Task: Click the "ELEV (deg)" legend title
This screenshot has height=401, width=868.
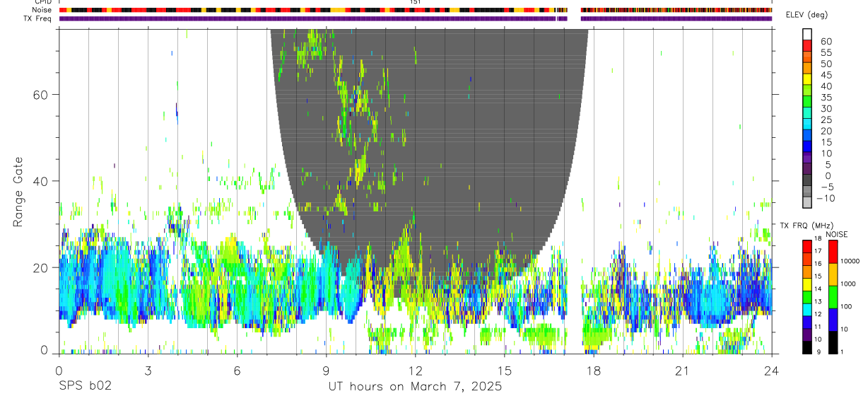Action: pyautogui.click(x=807, y=15)
